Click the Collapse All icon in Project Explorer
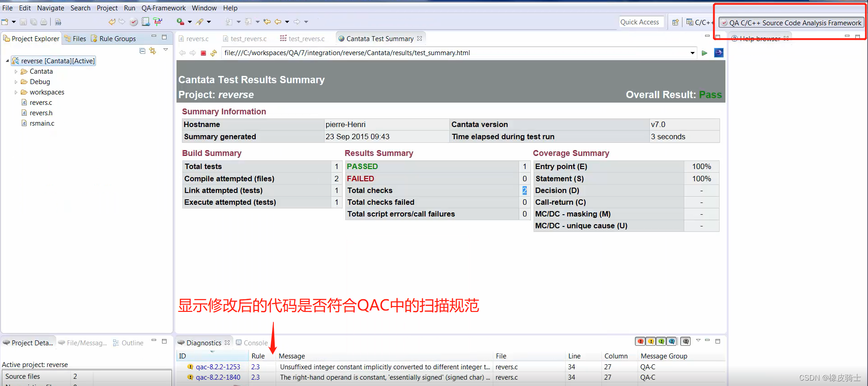 pos(143,51)
